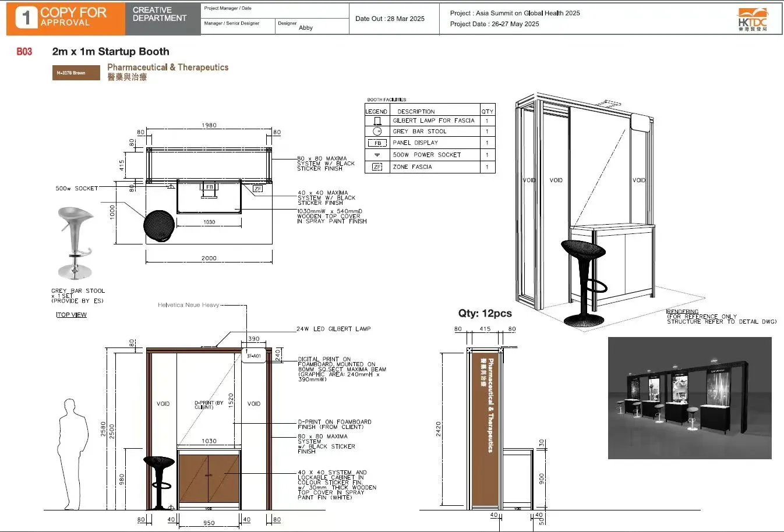Click 'Project : Asia Summit on Global Health 2025'
The height and width of the screenshot is (532, 784).
515,13
